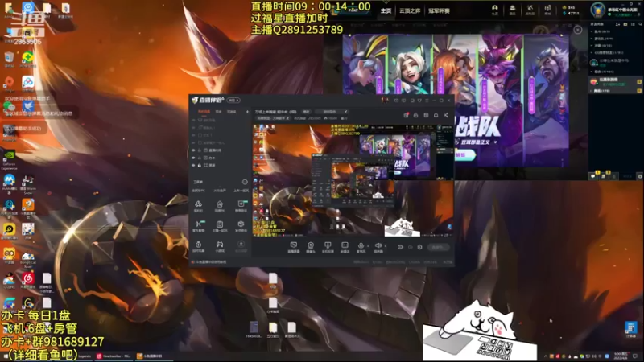
Task: Switch to the 云顶之弈 tab in League client
Action: pos(410,10)
